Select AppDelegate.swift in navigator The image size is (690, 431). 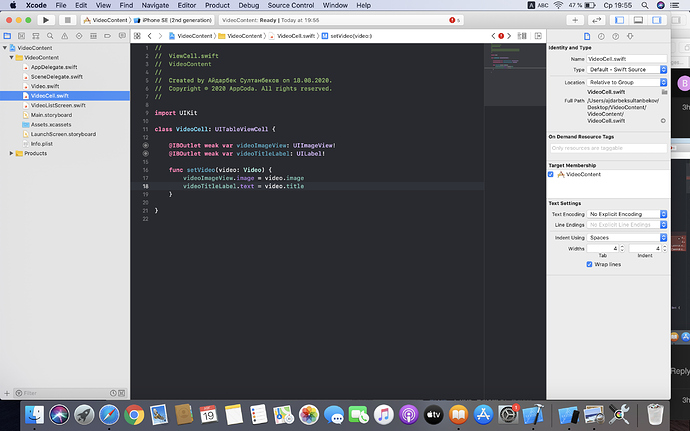54,67
